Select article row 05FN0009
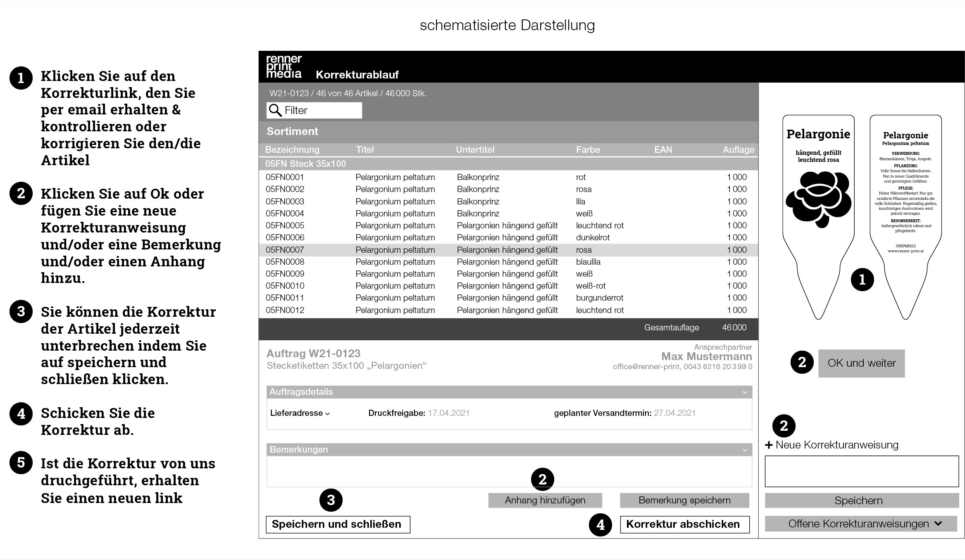Image resolution: width=965 pixels, height=560 pixels. (x=508, y=274)
